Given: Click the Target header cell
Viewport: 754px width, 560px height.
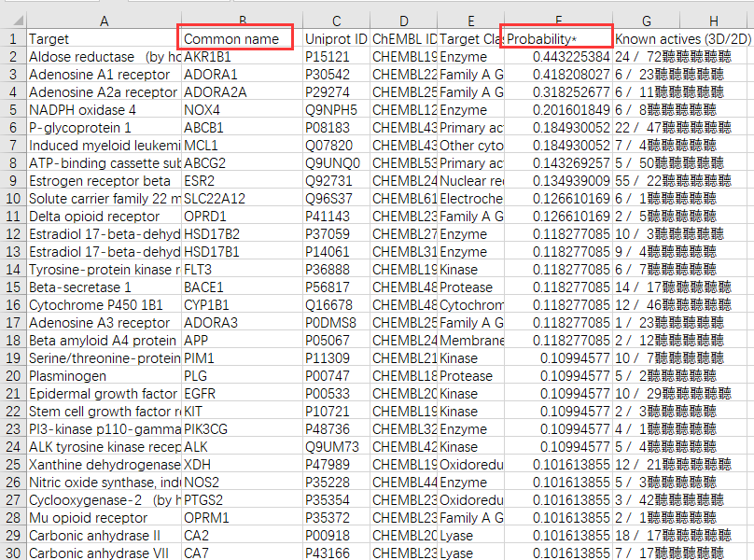Looking at the screenshot, I should (x=104, y=39).
